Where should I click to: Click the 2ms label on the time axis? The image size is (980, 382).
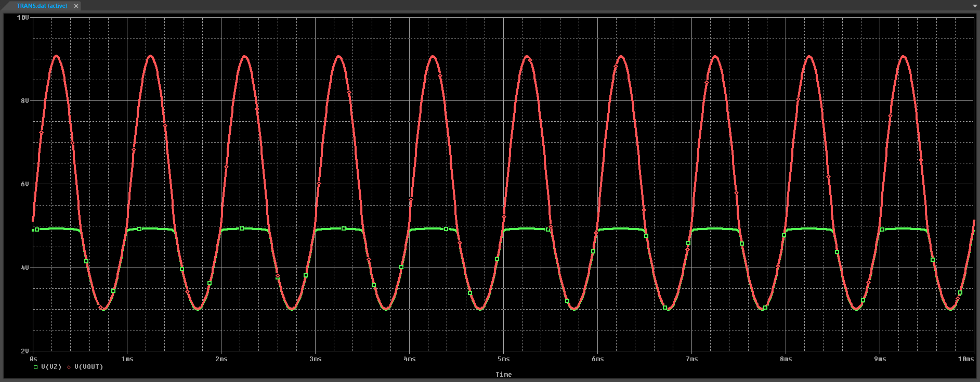click(221, 359)
